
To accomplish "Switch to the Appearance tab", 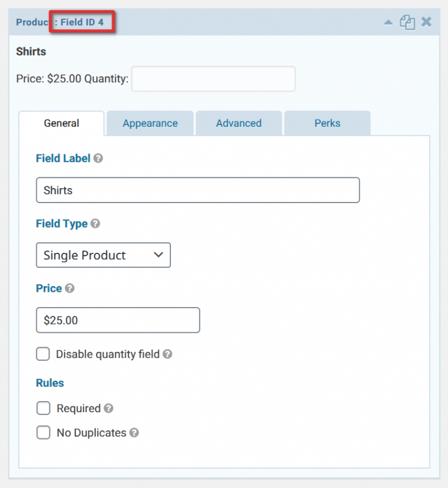I will point(150,123).
